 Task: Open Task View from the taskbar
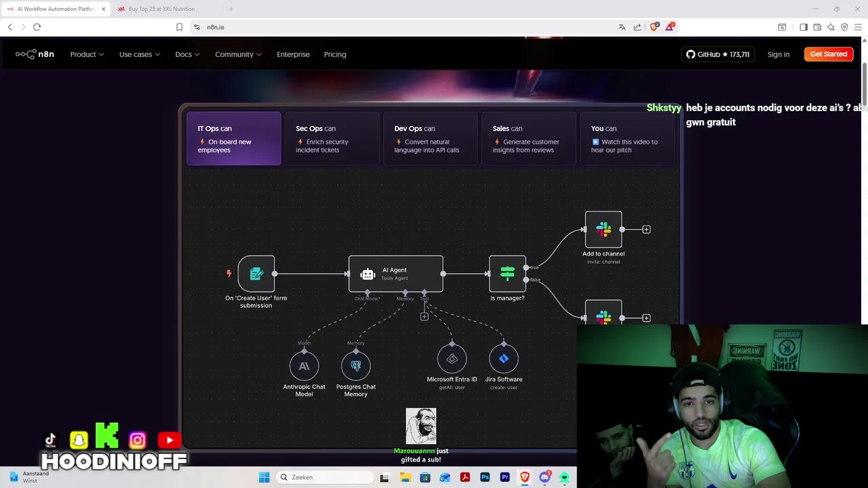click(384, 477)
